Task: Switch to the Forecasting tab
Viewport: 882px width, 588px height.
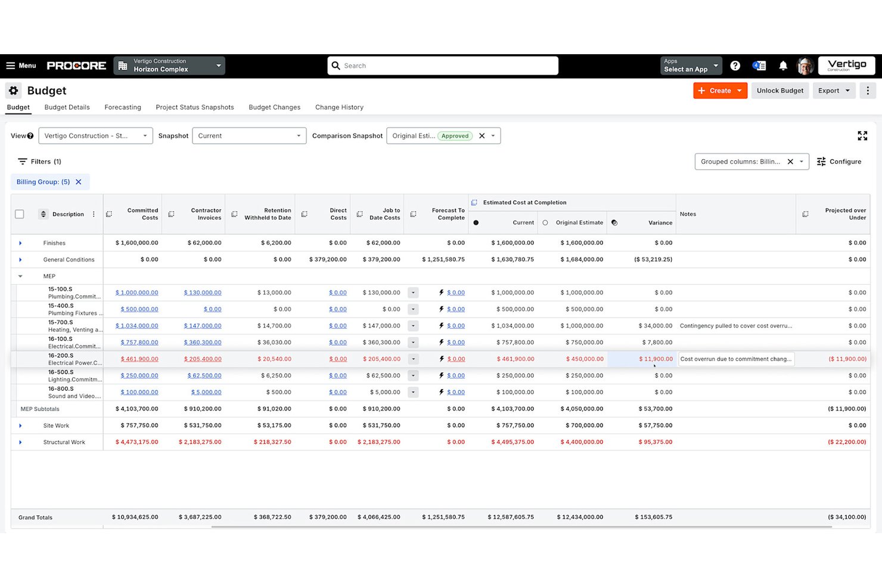Action: (123, 107)
